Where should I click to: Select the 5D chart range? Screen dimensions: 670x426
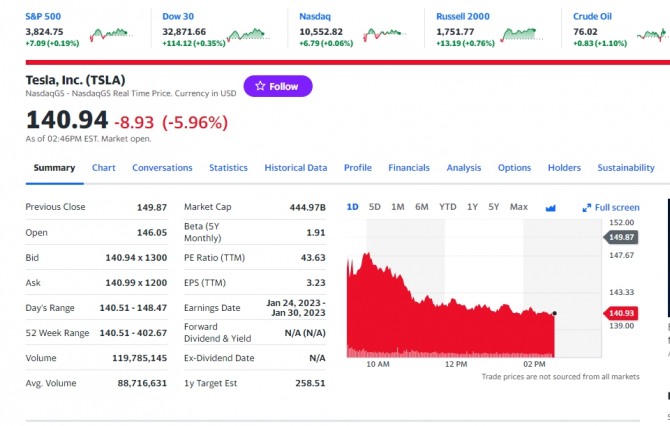coord(375,207)
